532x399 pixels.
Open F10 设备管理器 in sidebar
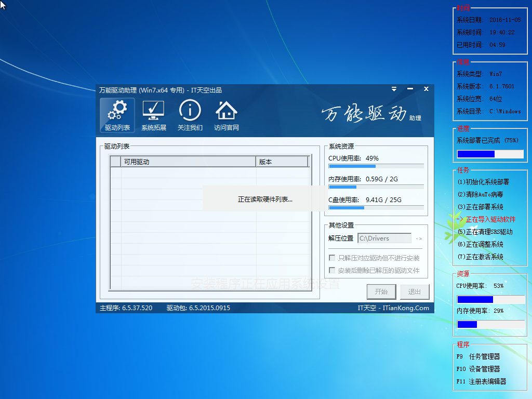coord(478,369)
